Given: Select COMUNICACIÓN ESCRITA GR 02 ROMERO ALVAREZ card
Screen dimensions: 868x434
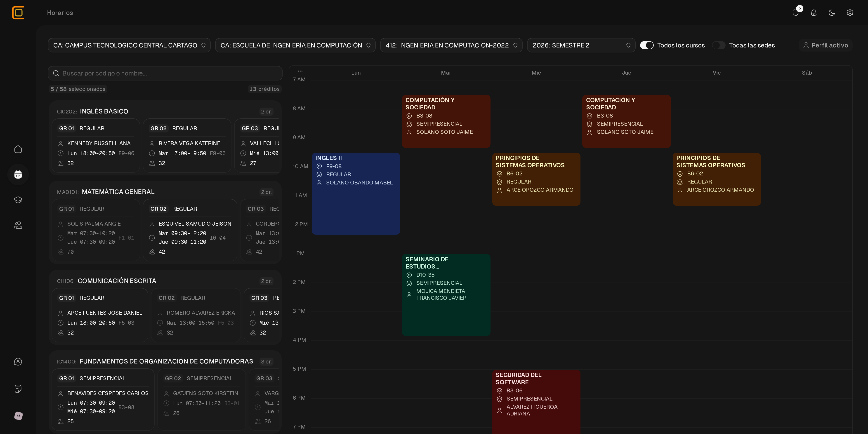Looking at the screenshot, I should click(x=196, y=315).
